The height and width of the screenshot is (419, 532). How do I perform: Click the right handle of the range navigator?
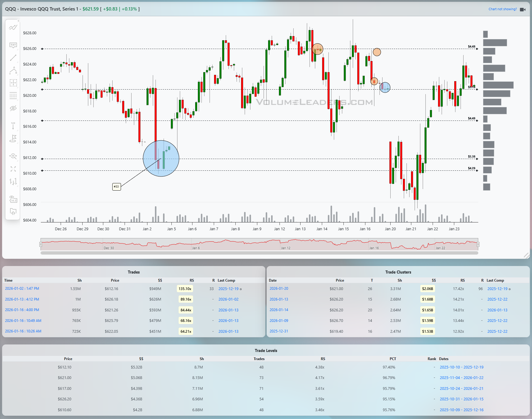[478, 244]
